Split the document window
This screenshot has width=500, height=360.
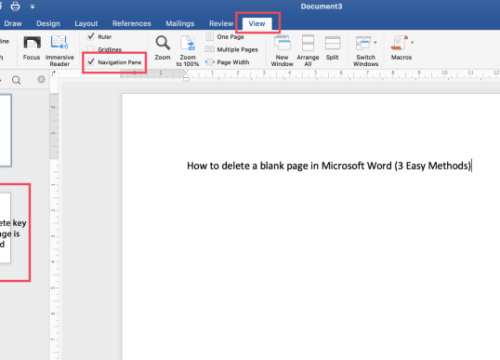pos(332,48)
